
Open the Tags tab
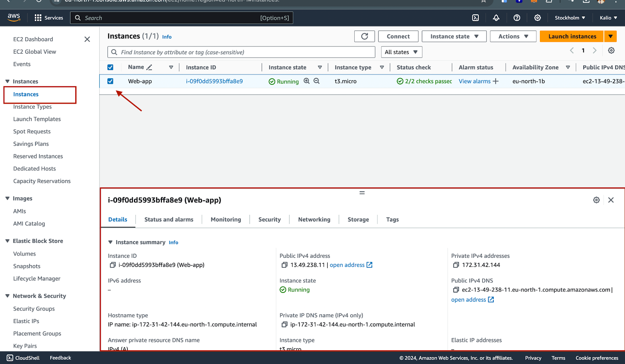pyautogui.click(x=393, y=219)
